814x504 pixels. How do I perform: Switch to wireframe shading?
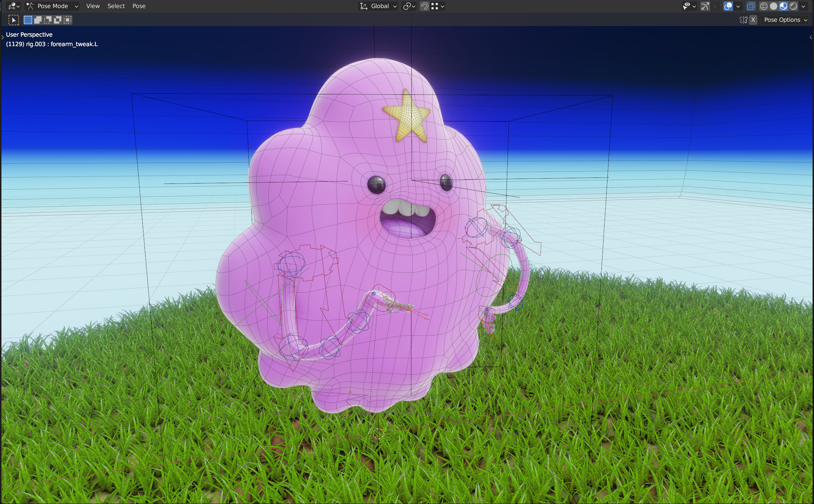click(764, 6)
